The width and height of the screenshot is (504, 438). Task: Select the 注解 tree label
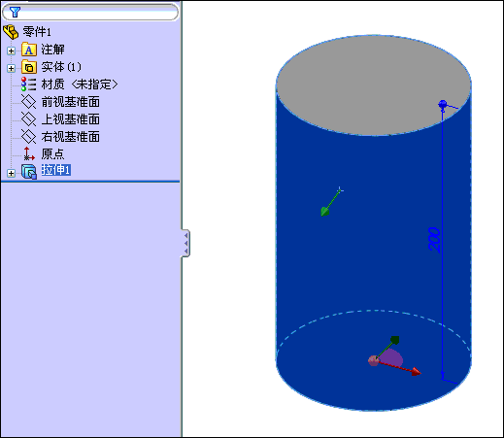click(x=52, y=50)
